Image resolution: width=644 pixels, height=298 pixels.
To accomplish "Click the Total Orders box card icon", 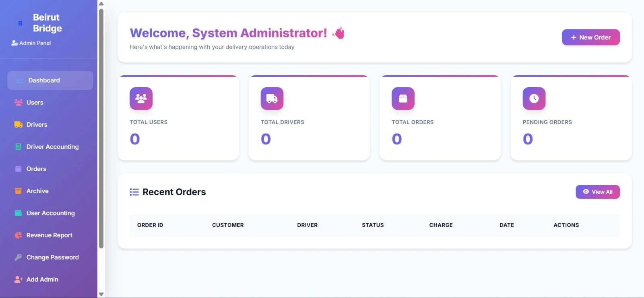I will [403, 99].
